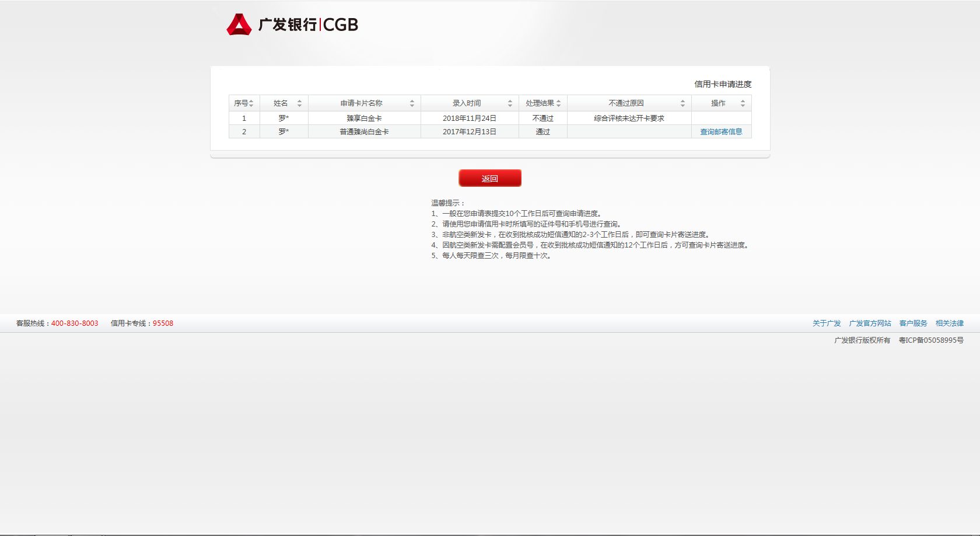Screen dimensions: 980x536
Task: Click the 信用卡专线 label
Action: pos(131,323)
